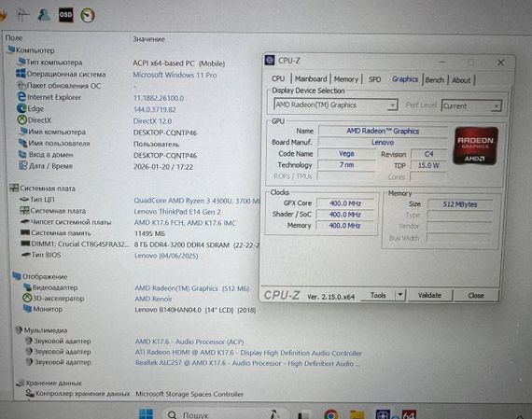Open the Microsoft Windows 11 Pro link
Image resolution: width=532 pixels, height=419 pixels.
pyautogui.click(x=175, y=75)
